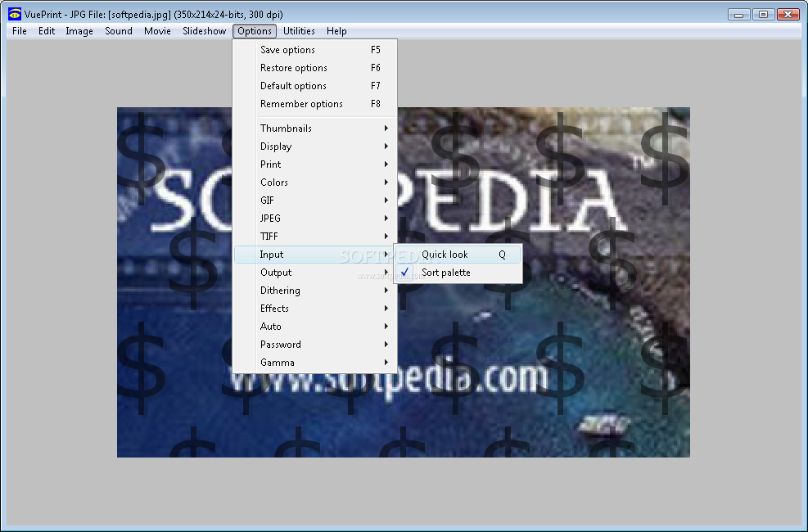
Task: Expand the Thumbnails submenu
Action: 315,128
